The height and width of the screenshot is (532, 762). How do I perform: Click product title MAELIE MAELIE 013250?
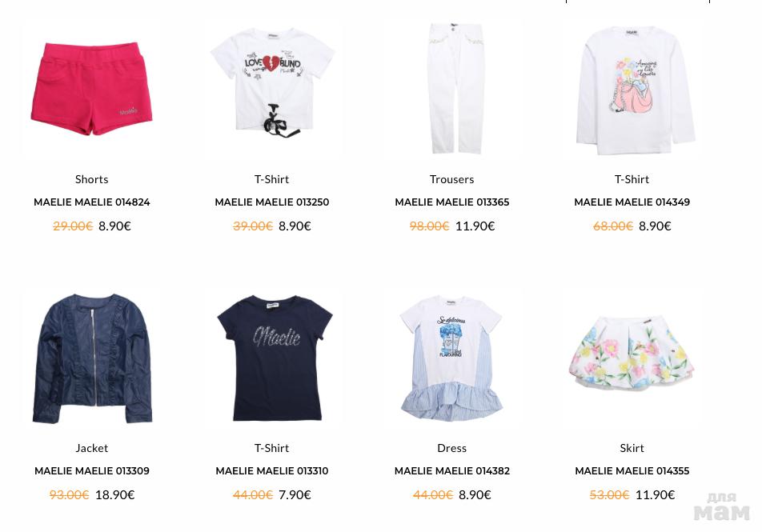(x=272, y=202)
